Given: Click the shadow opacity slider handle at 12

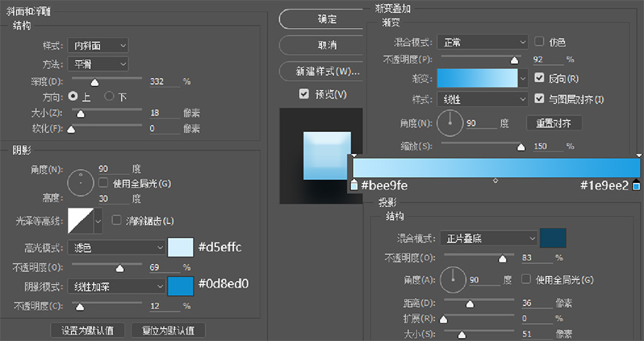Looking at the screenshot, I should pos(80,307).
